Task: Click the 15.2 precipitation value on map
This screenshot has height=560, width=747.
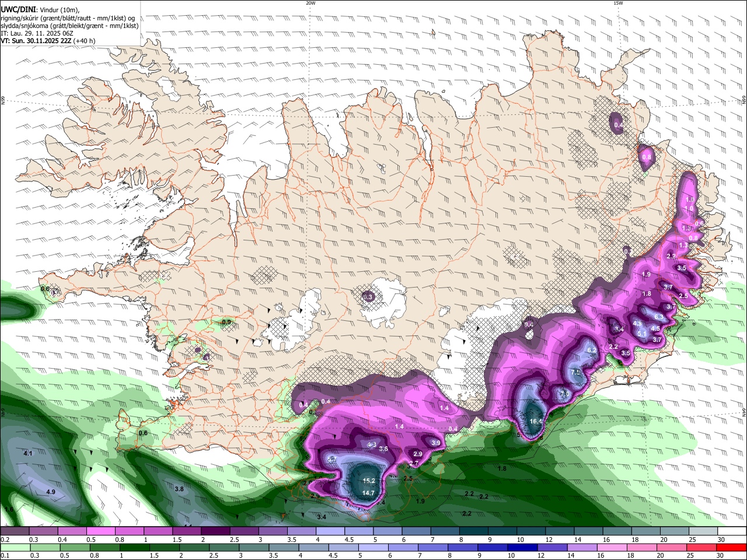Action: tap(369, 481)
